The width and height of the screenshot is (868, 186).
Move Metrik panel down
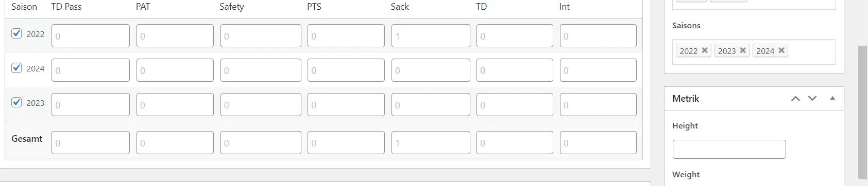coord(812,99)
